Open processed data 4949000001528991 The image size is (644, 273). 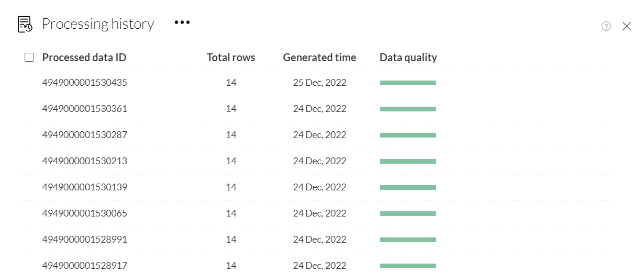pos(85,240)
